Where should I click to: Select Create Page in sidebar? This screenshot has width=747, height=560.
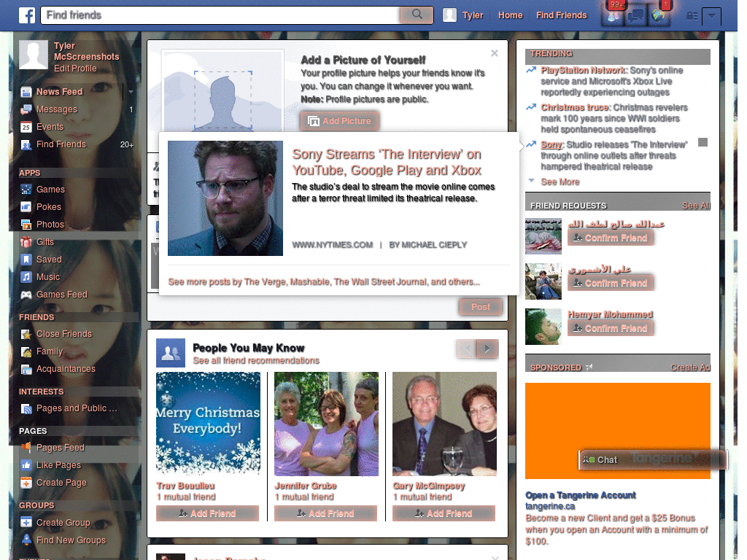click(61, 483)
